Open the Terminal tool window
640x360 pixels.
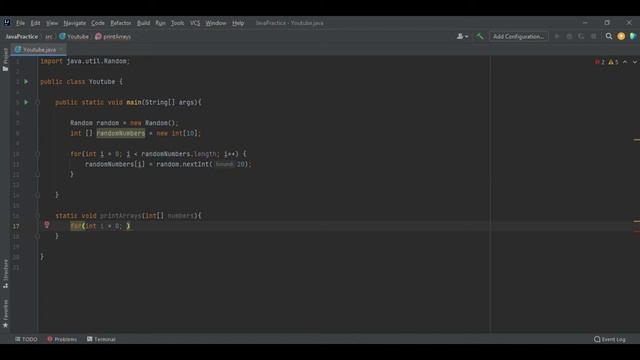101,339
